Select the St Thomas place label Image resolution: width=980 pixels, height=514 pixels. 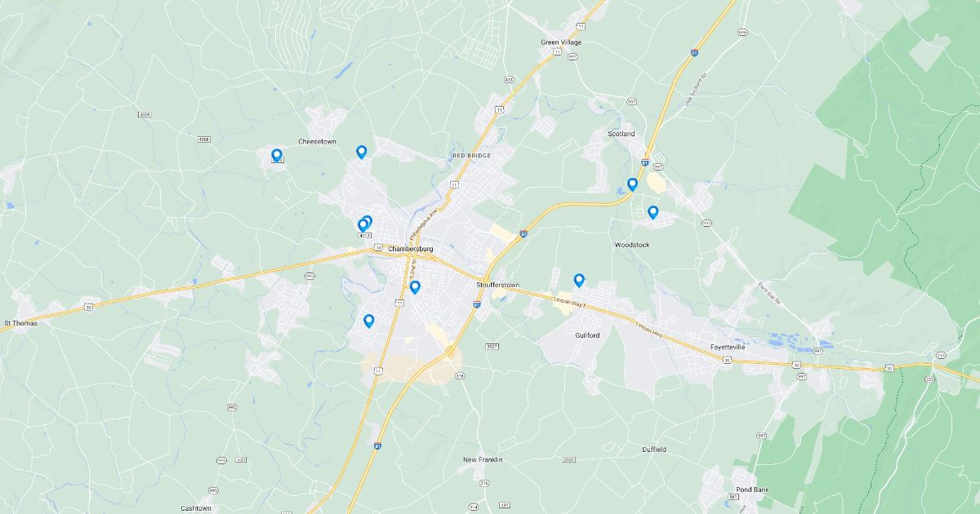(21, 323)
